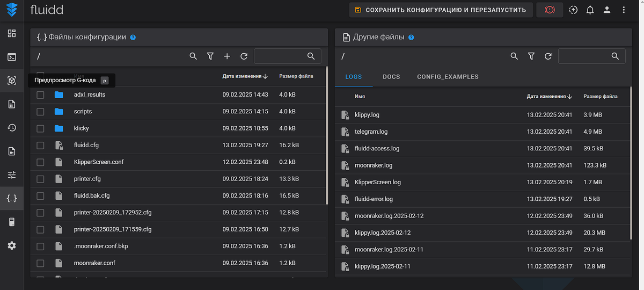Select the fluidd.cfg checkbox
644x290 pixels.
coord(40,145)
